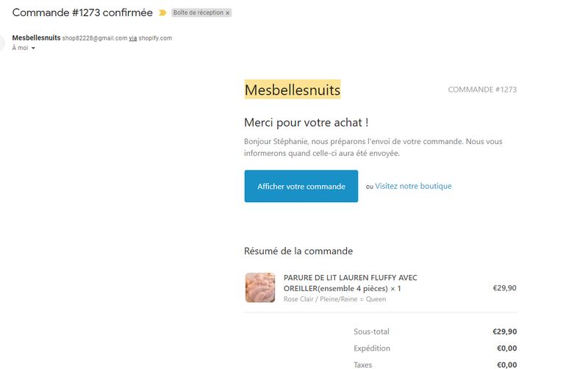Click sender name Mesbellesnuits in header

pyautogui.click(x=36, y=37)
